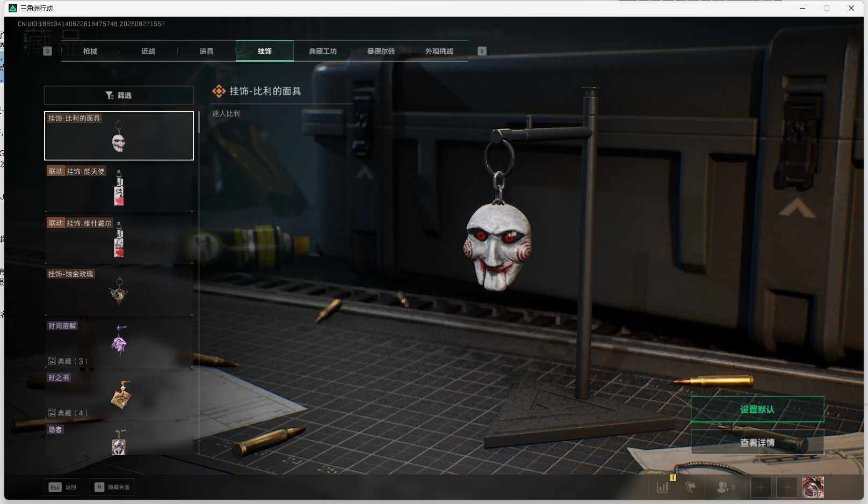Switch to the 枪械 tab
This screenshot has width=868, height=504.
coord(90,51)
